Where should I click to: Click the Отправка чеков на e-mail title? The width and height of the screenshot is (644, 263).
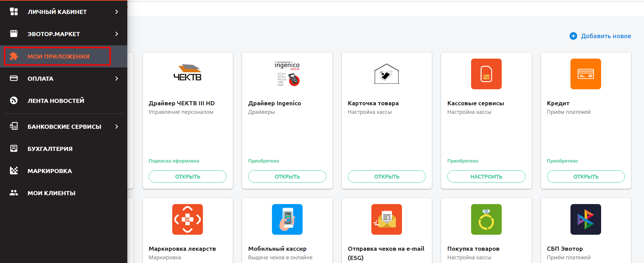(x=386, y=253)
